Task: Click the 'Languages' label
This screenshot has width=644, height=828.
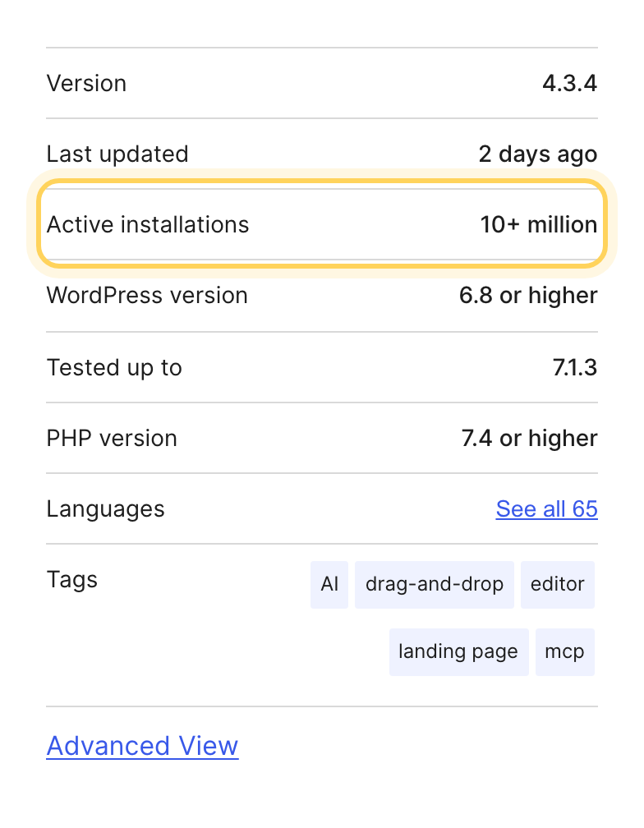Action: pyautogui.click(x=106, y=509)
